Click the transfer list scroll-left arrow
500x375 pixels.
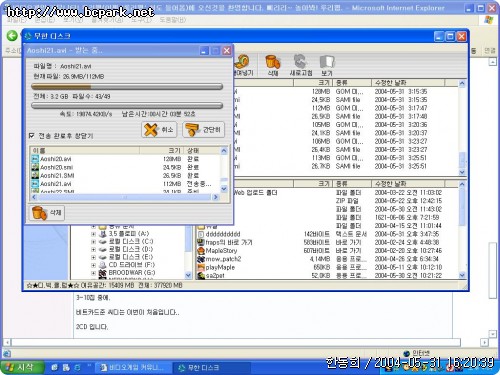(34, 197)
